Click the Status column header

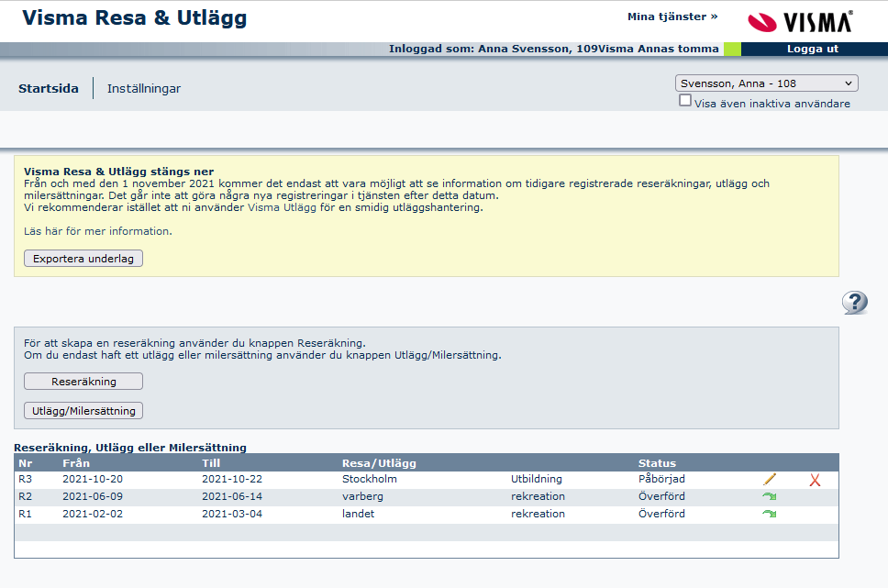(x=657, y=463)
